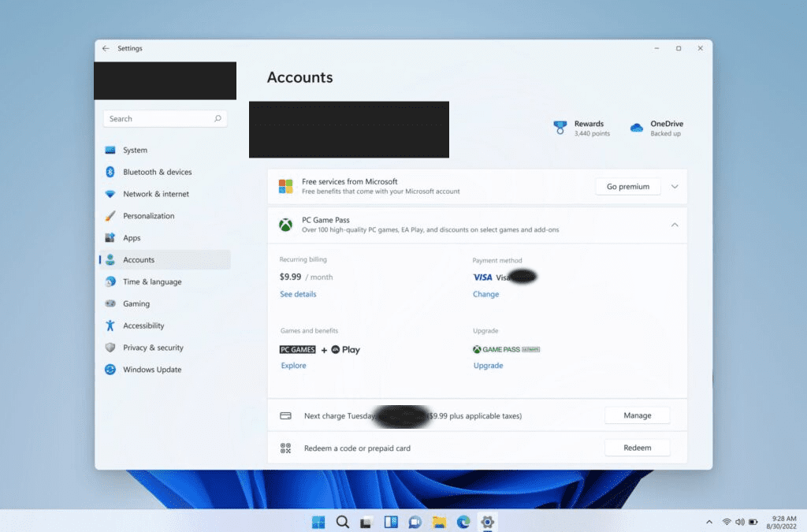This screenshot has width=807, height=532.
Task: Show hidden icons in system tray
Action: point(709,523)
